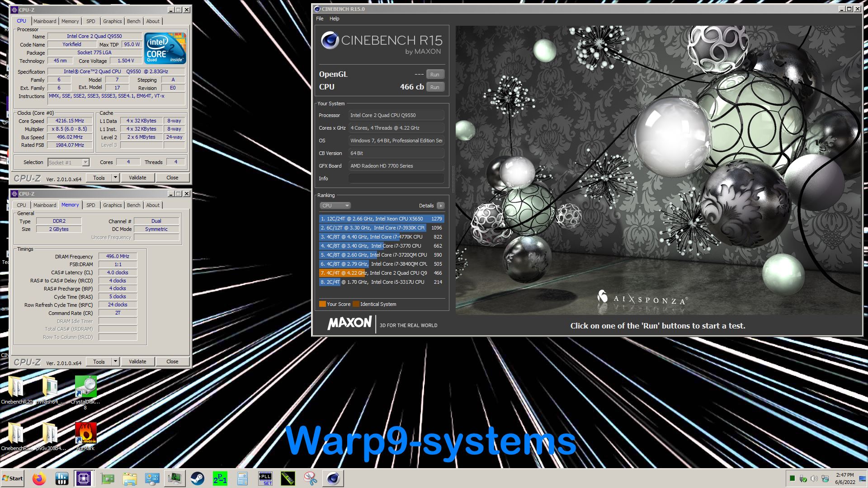
Task: Open Bench tab in top CPU-Z window
Action: (133, 21)
